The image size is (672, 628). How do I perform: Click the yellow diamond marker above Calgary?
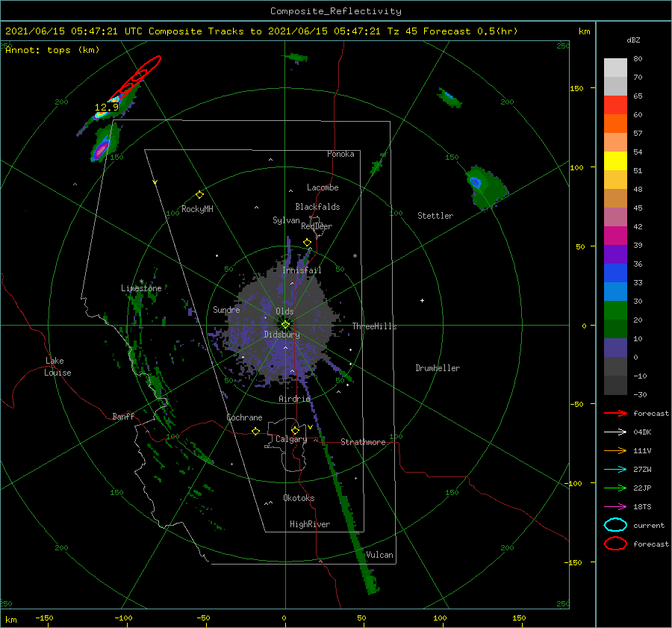[295, 430]
